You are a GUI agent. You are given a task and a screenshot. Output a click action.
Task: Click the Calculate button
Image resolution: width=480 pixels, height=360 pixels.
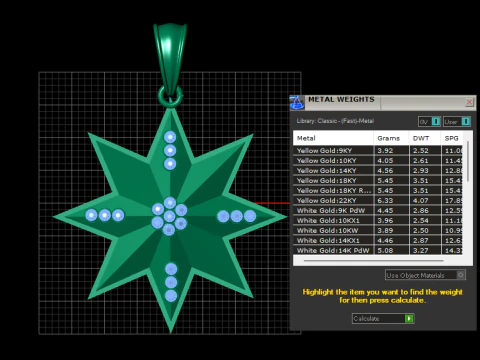383,319
